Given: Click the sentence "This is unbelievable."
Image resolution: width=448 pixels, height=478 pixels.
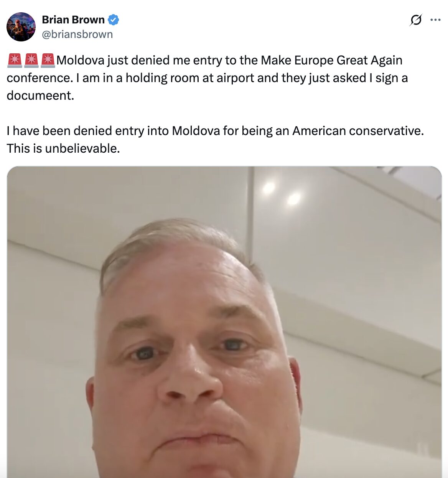Looking at the screenshot, I should click(63, 148).
